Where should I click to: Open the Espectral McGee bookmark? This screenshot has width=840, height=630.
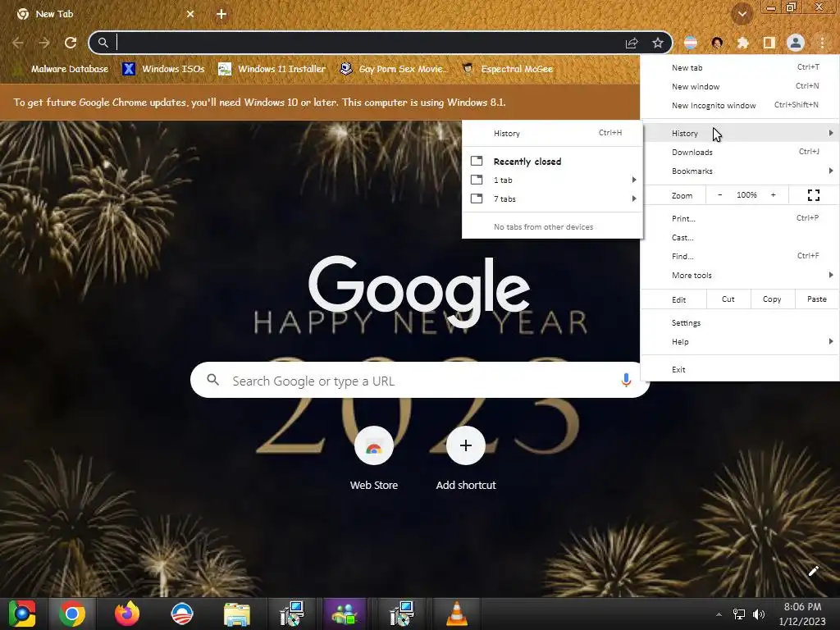pyautogui.click(x=507, y=69)
